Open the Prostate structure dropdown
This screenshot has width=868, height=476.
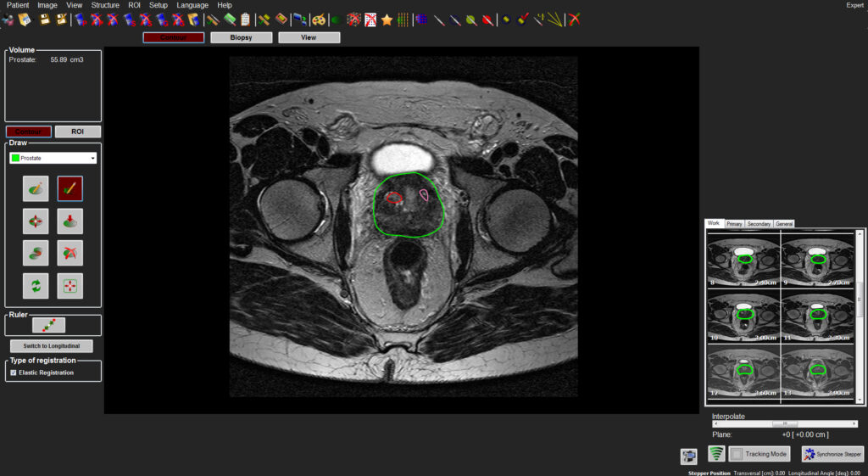(x=53, y=158)
